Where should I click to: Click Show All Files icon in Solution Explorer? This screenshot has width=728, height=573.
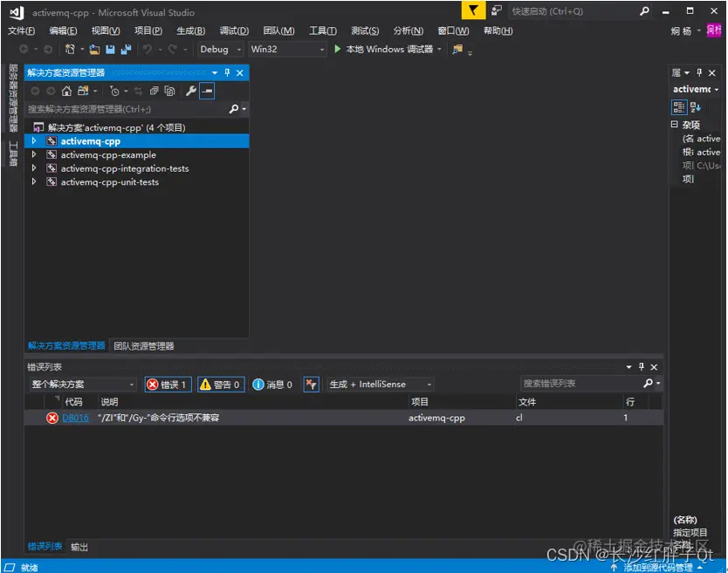pyautogui.click(x=170, y=91)
